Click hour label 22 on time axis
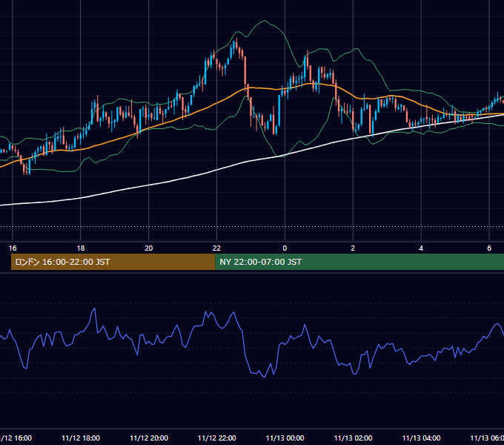The height and width of the screenshot is (445, 504). pyautogui.click(x=216, y=248)
